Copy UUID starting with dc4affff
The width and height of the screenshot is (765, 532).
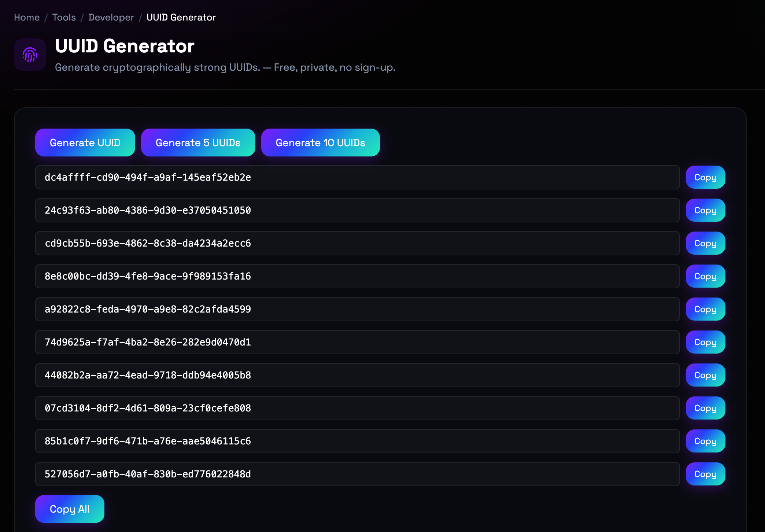[x=705, y=177]
